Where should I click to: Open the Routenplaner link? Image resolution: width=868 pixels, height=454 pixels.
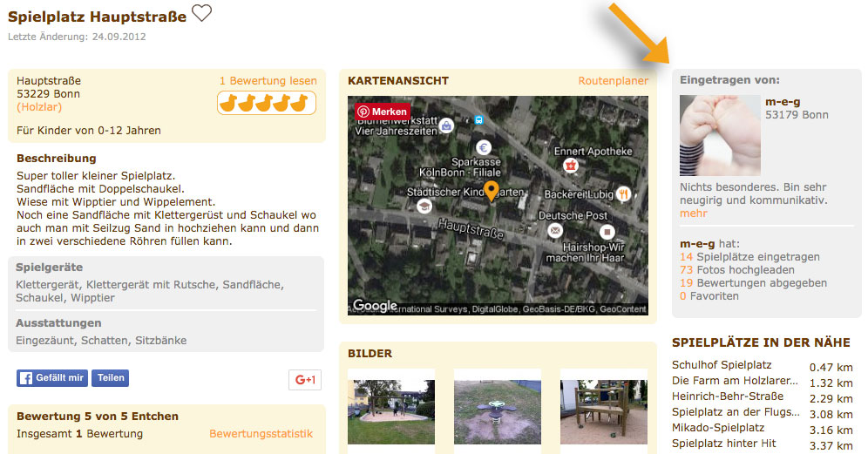click(613, 81)
